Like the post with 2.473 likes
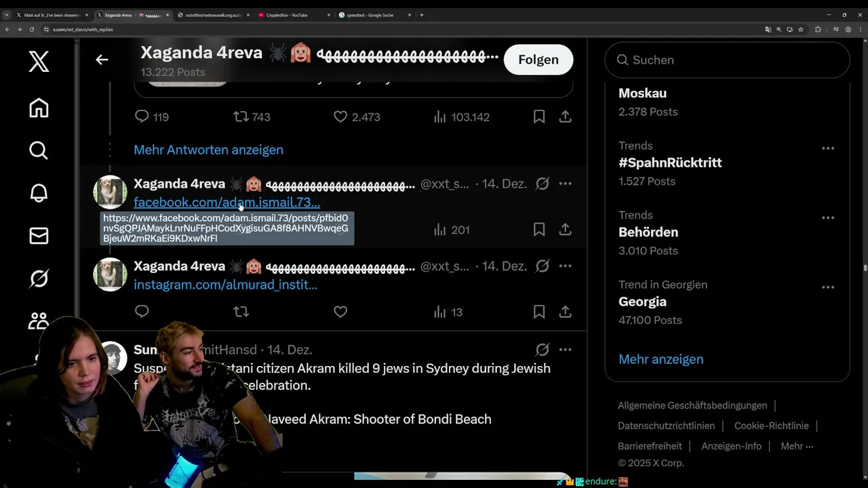This screenshot has height=488, width=868. click(340, 117)
